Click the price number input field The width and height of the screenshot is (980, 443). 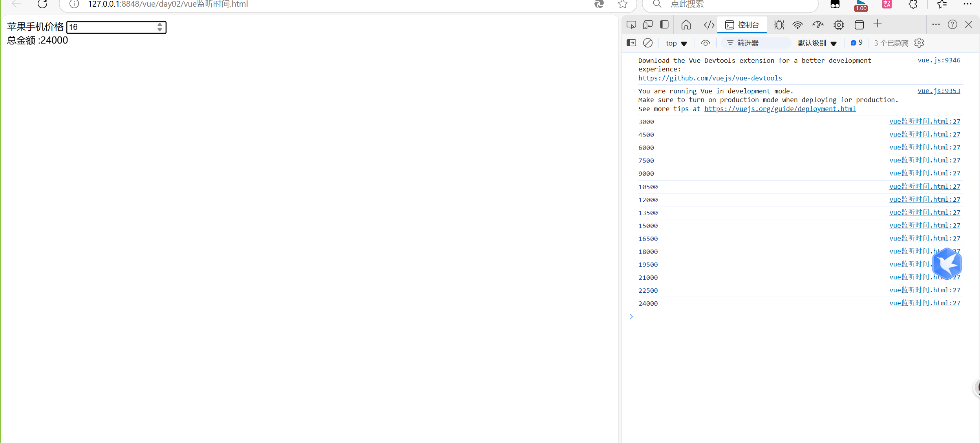112,27
